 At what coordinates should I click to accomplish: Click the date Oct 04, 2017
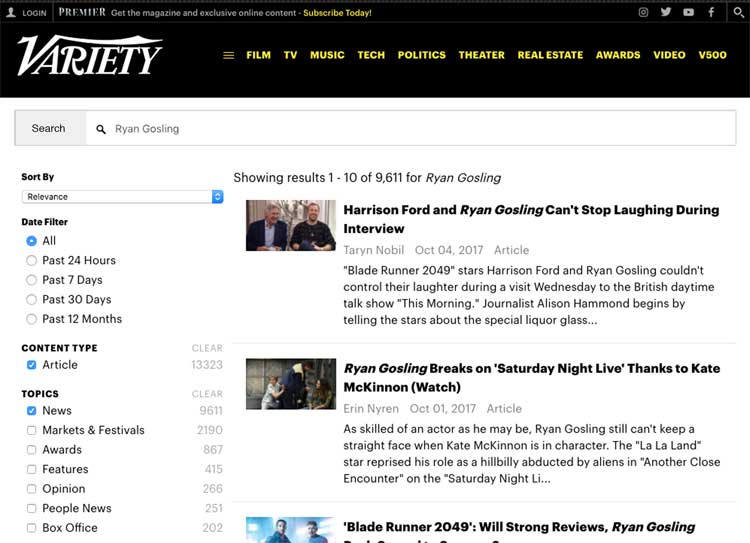click(449, 250)
